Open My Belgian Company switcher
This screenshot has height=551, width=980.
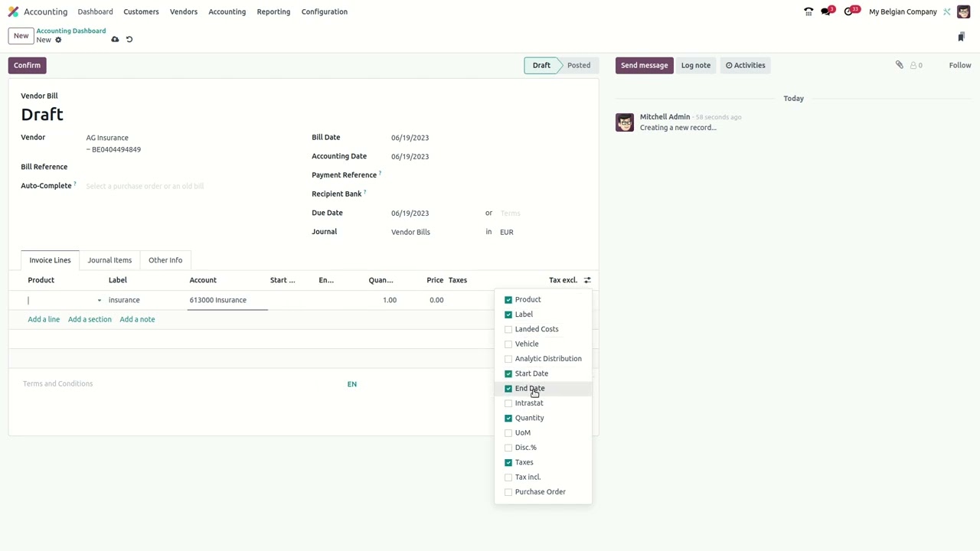click(x=903, y=11)
